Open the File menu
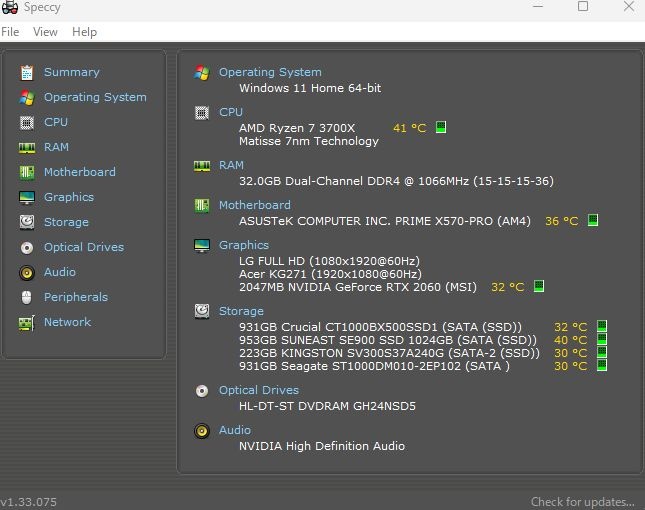The image size is (645, 510). click(x=10, y=32)
